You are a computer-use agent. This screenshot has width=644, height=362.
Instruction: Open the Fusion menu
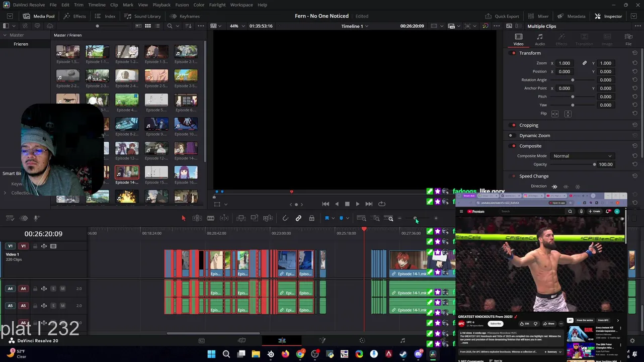tap(182, 5)
